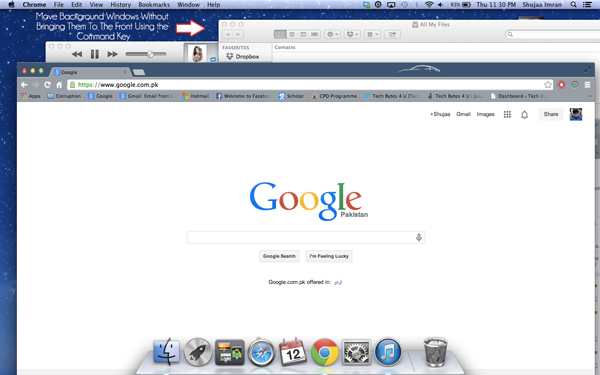Open Notification Center list icon
The image size is (600, 375).
click(x=587, y=5)
